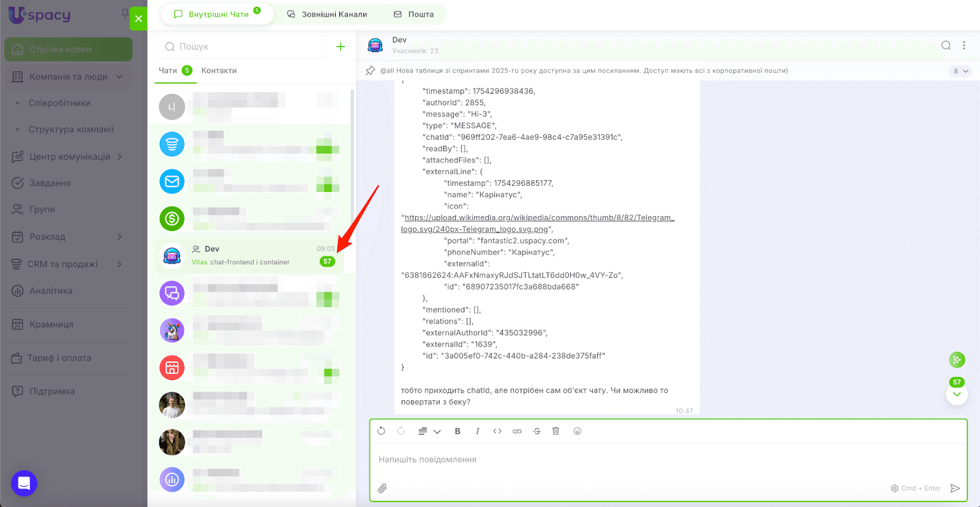Viewport: 980px width, 507px height.
Task: Open the support messenger bubble
Action: 24,483
